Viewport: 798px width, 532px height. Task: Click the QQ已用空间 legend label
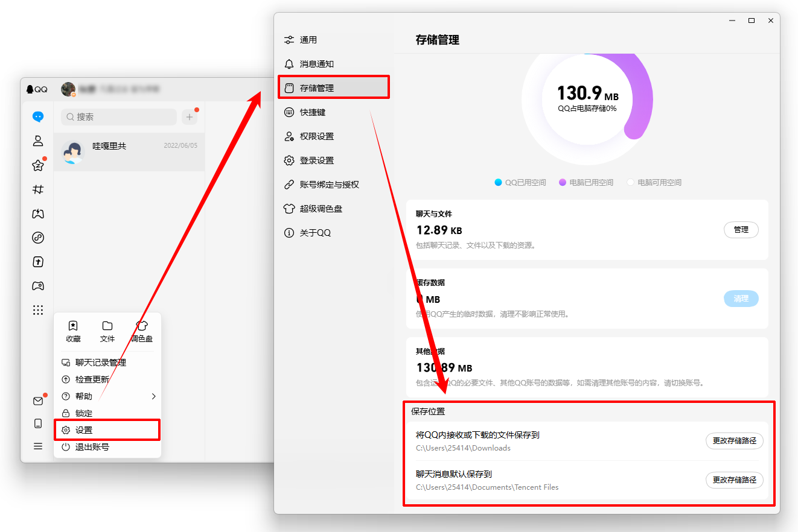pyautogui.click(x=525, y=182)
